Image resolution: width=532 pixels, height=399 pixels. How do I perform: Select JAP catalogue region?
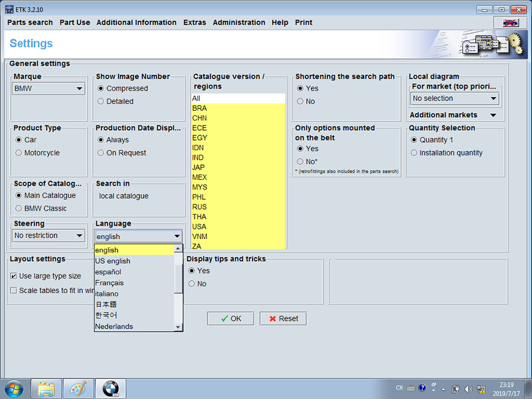pyautogui.click(x=238, y=167)
